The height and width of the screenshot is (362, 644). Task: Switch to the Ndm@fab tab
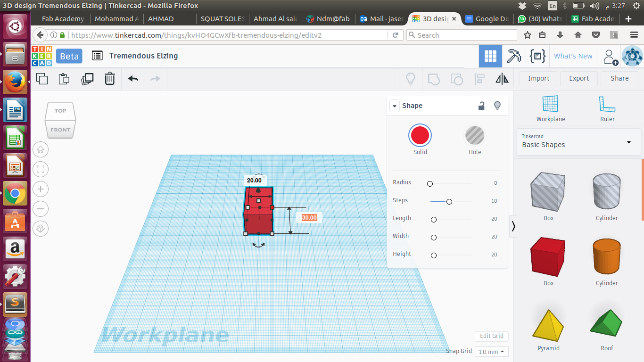pos(328,19)
